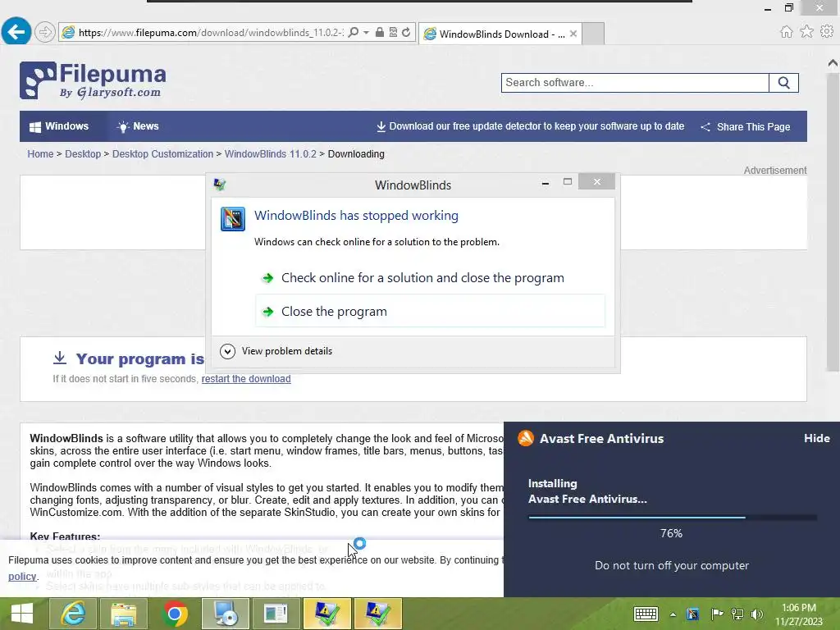840x630 pixels.
Task: Click the second WindowBlinds setup taskbar icon
Action: pyautogui.click(x=377, y=614)
